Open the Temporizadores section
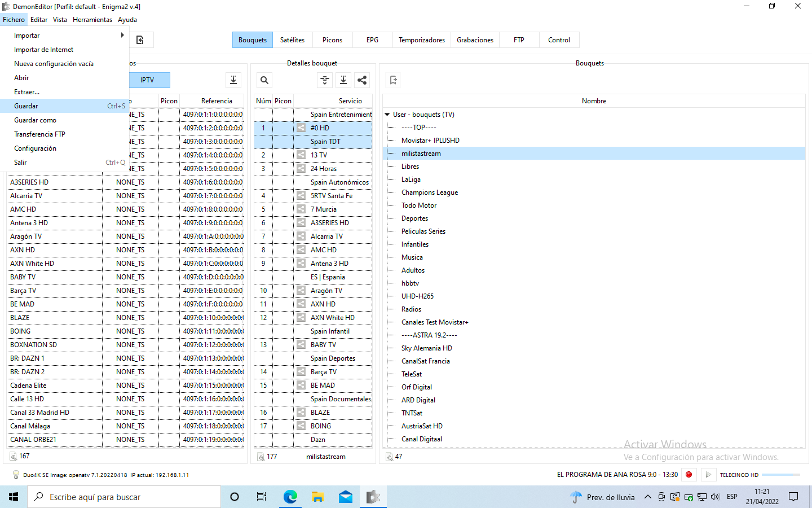 tap(421, 40)
